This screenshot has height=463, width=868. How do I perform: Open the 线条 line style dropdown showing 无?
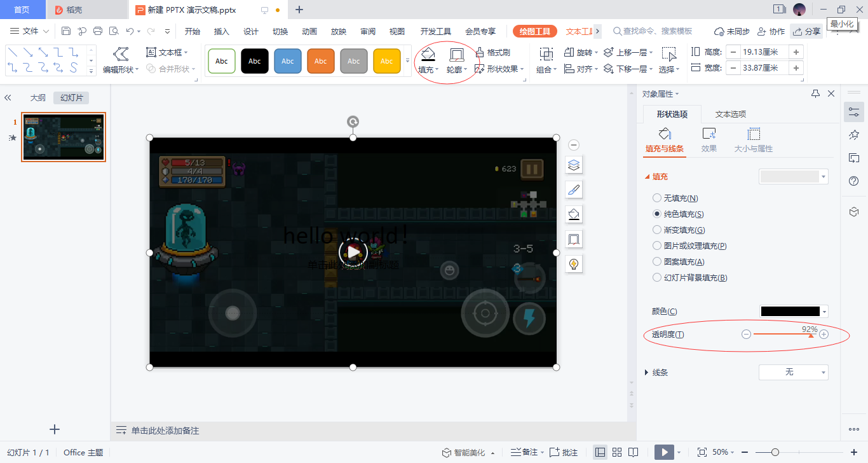pos(794,372)
